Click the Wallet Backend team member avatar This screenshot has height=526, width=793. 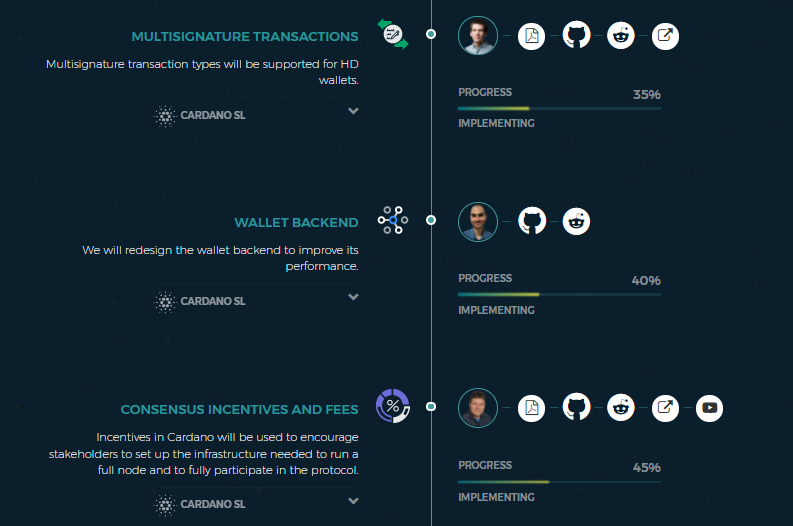click(477, 221)
